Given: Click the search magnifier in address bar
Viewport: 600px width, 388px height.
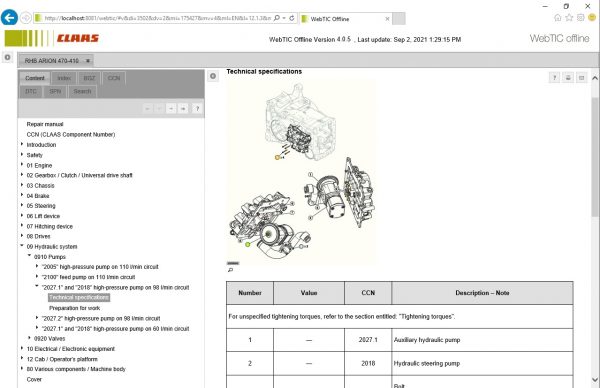Looking at the screenshot, I should (x=277, y=18).
